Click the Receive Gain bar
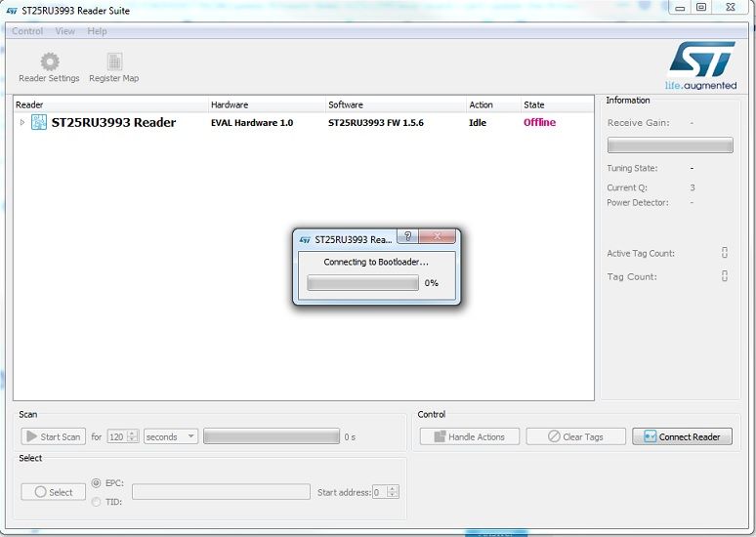The image size is (756, 537). 670,145
